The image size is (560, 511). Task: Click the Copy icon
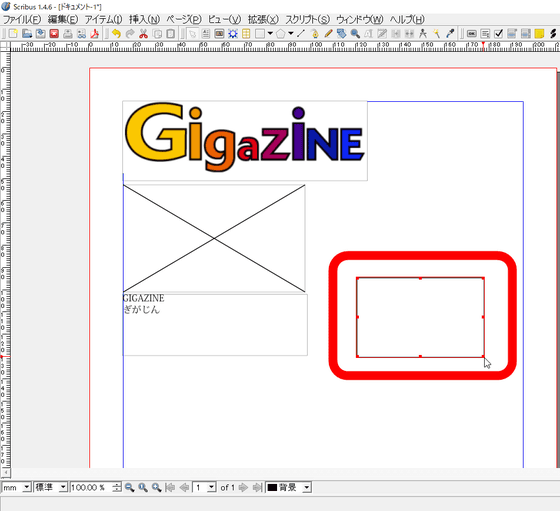pyautogui.click(x=157, y=34)
